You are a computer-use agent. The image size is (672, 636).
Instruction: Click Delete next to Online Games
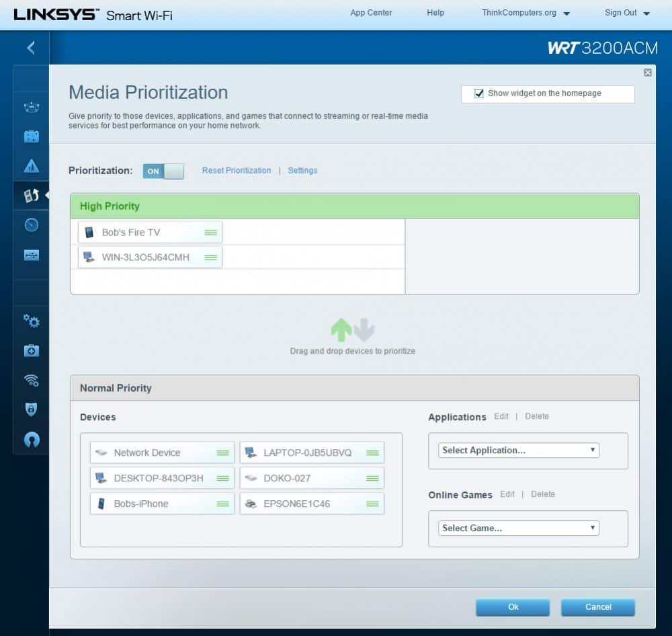point(542,494)
